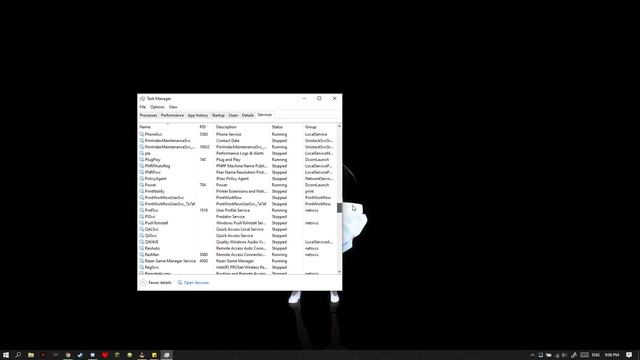Open the View menu
Image resolution: width=640 pixels, height=360 pixels.
tap(173, 107)
